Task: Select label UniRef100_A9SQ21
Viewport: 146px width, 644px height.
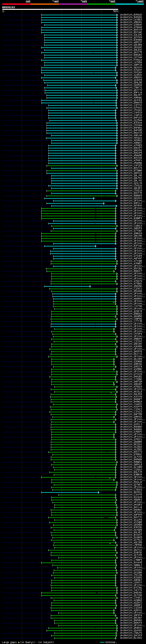Action: (x=131, y=138)
